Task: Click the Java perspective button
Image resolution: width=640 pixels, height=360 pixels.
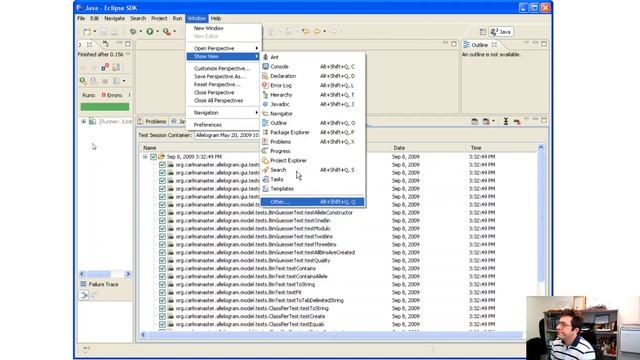Action: click(x=501, y=31)
